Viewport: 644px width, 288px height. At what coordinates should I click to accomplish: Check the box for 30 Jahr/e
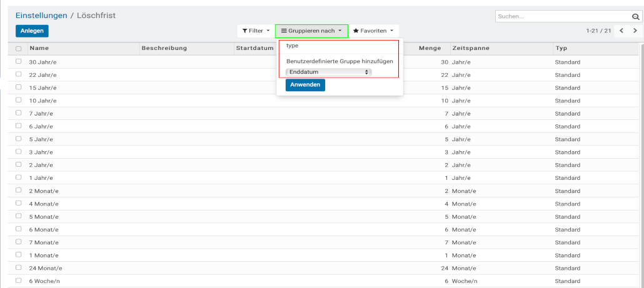coord(19,62)
